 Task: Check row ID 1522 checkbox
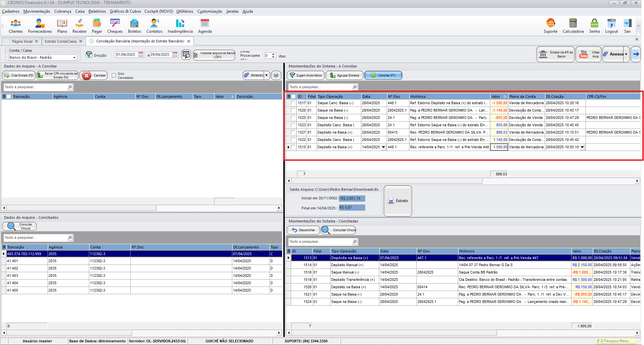click(x=293, y=140)
